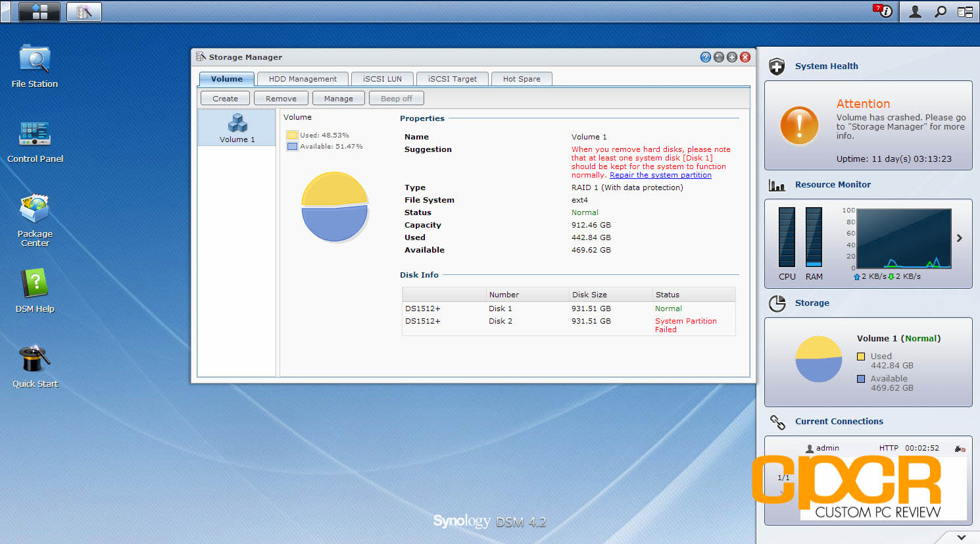This screenshot has height=544, width=980.
Task: Open the DSM main menu button
Action: point(39,11)
